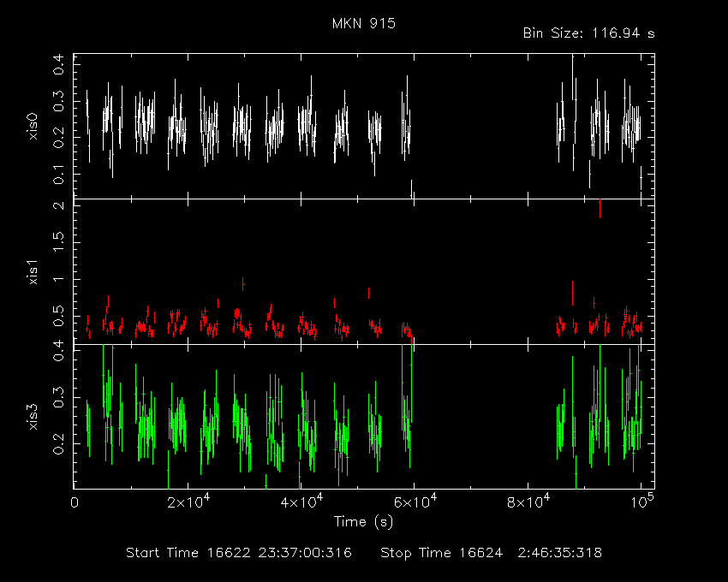This screenshot has width=728, height=582.
Task: Click the "xis0" y-axis label
Action: [33, 126]
